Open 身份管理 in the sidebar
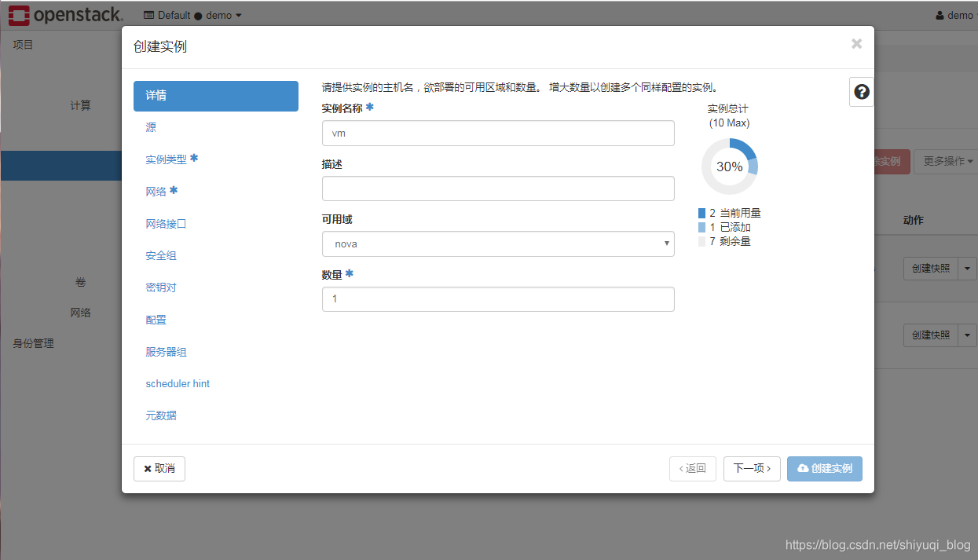The image size is (978, 560). click(x=33, y=343)
